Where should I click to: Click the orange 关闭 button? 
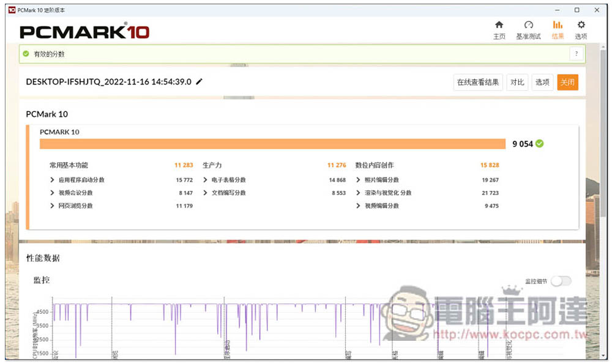(567, 83)
